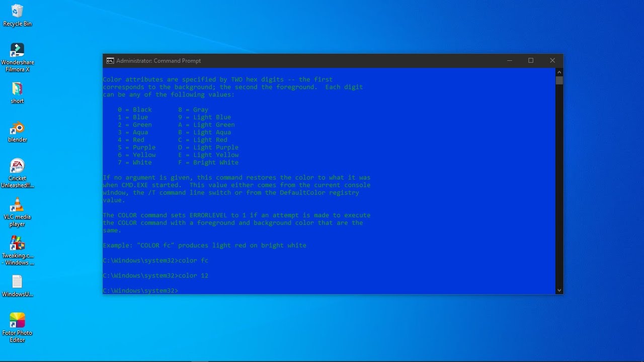Click the '7 = White' entry

point(135,162)
